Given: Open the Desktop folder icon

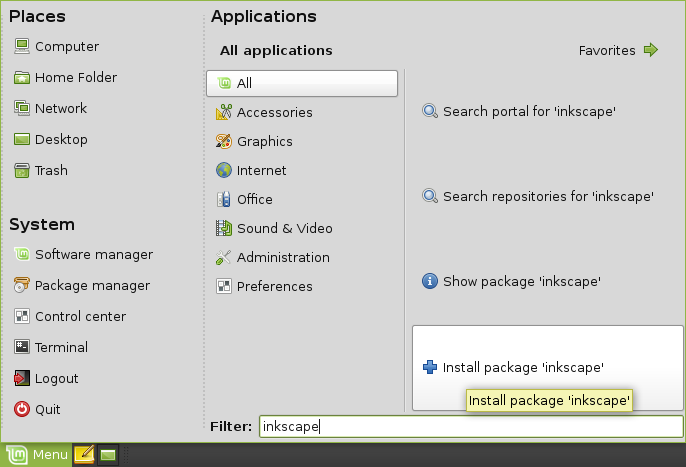Looking at the screenshot, I should [x=21, y=139].
